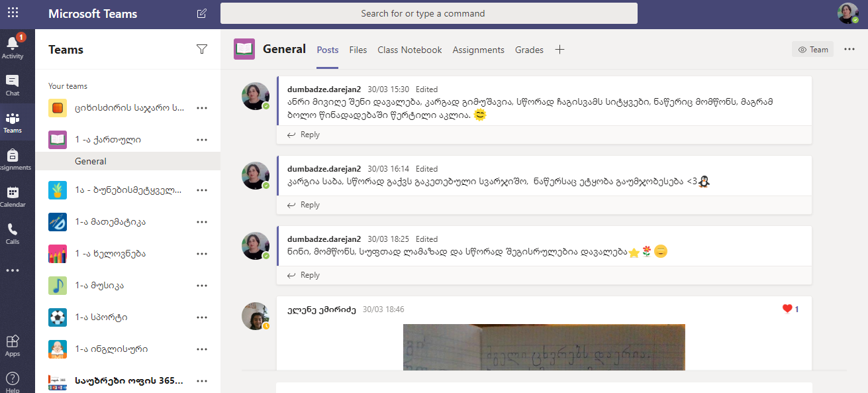Screen dimensions: 868x393
Task: Click the 1-ა მათემატიკა team name
Action: tap(111, 222)
